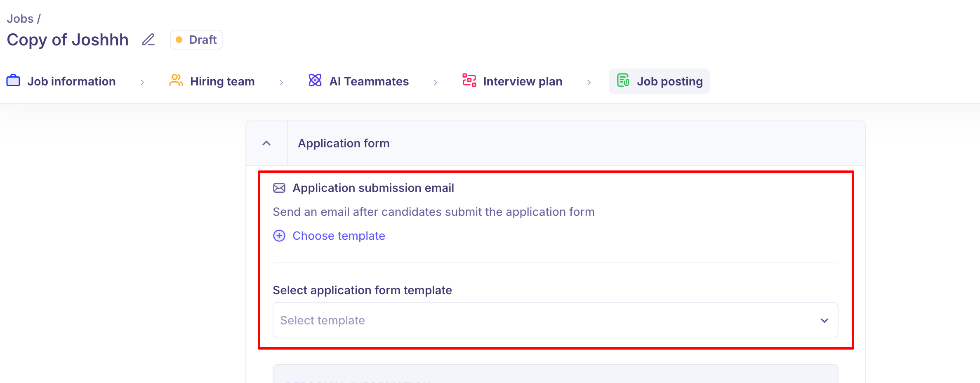
Task: Open the AI Teammates step
Action: click(358, 81)
